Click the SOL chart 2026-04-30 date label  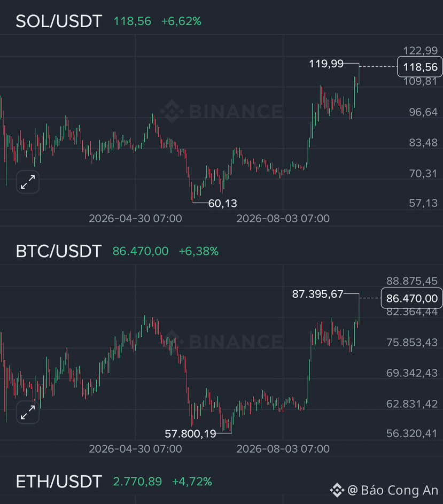pos(135,219)
